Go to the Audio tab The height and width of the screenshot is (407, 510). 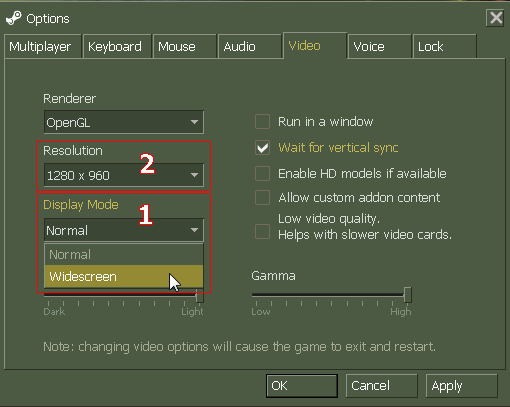coord(249,46)
